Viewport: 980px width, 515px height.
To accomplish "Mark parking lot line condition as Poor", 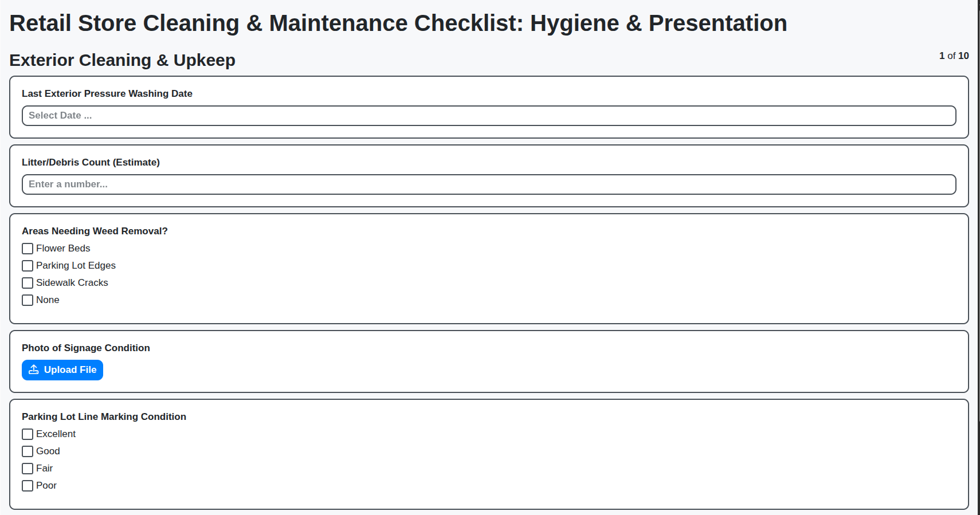I will tap(27, 485).
